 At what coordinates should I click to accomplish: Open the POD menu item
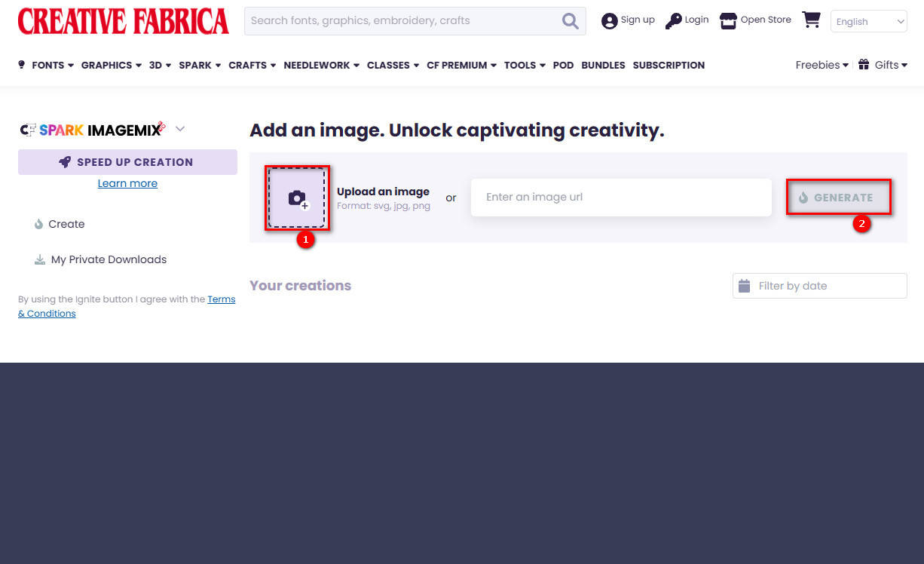[x=563, y=65]
